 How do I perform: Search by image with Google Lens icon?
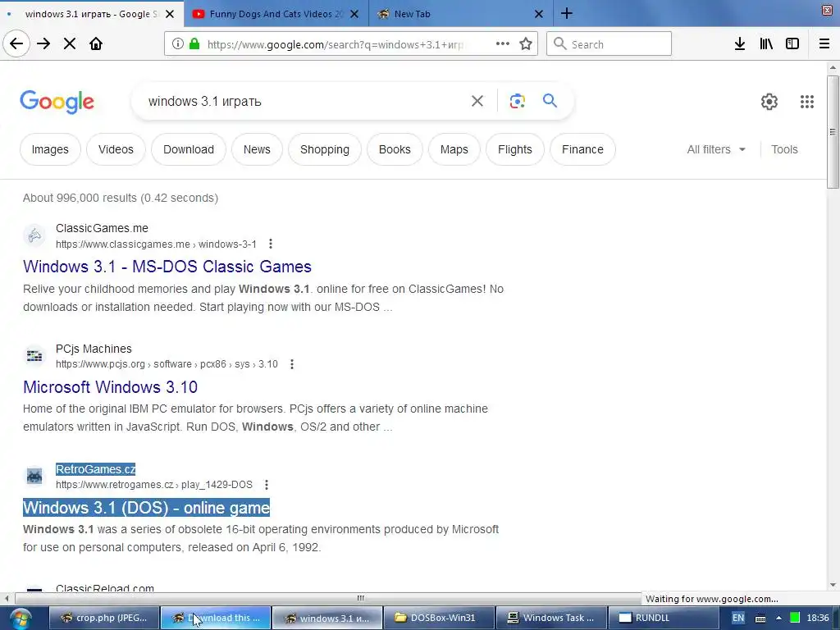coord(517,101)
